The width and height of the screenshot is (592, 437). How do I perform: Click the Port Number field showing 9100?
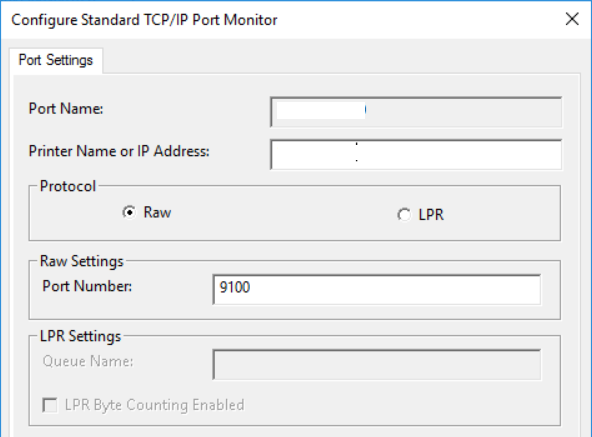(x=376, y=289)
